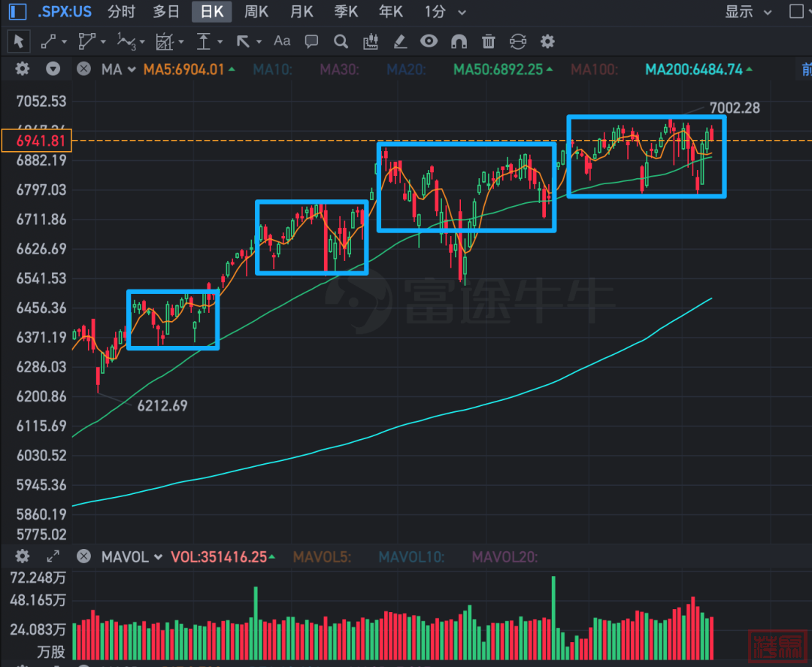Toggle drawings visibility with the eye icon
Viewport: 812px width, 667px height.
[x=429, y=41]
